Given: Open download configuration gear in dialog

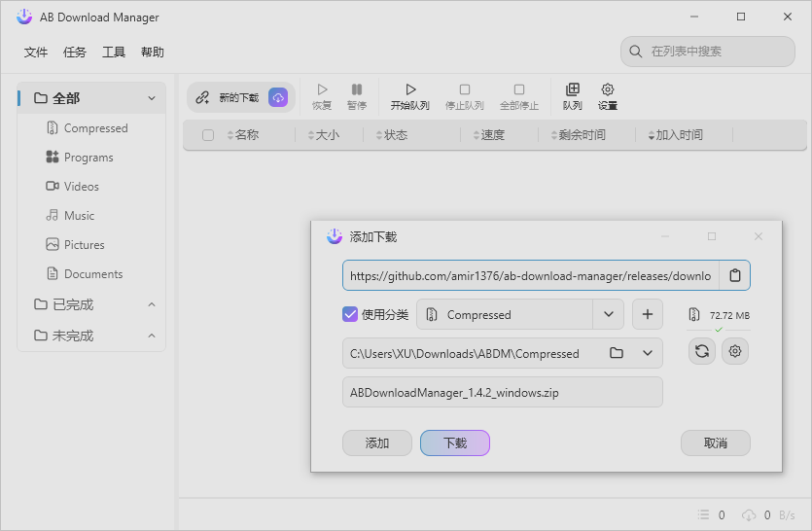Looking at the screenshot, I should click(735, 351).
